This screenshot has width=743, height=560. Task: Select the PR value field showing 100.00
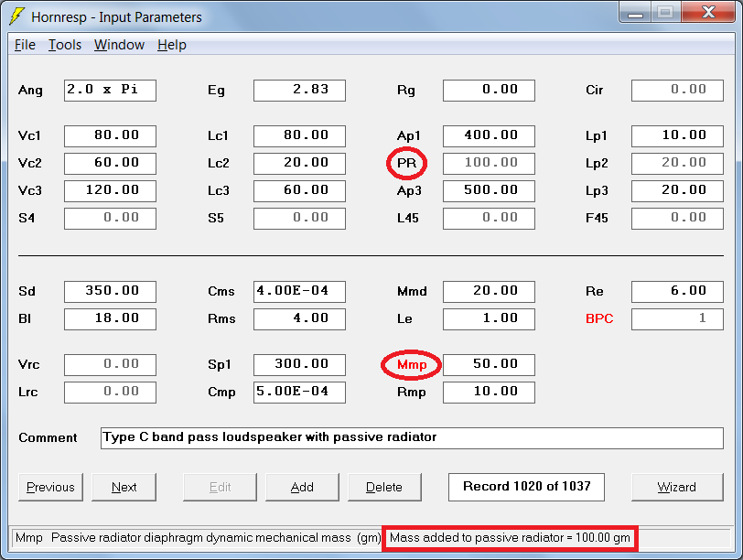[x=489, y=164]
